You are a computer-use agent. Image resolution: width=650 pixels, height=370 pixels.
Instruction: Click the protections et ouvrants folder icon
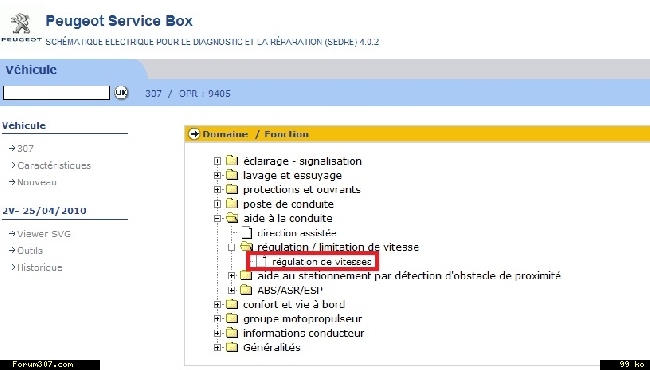[x=232, y=189]
